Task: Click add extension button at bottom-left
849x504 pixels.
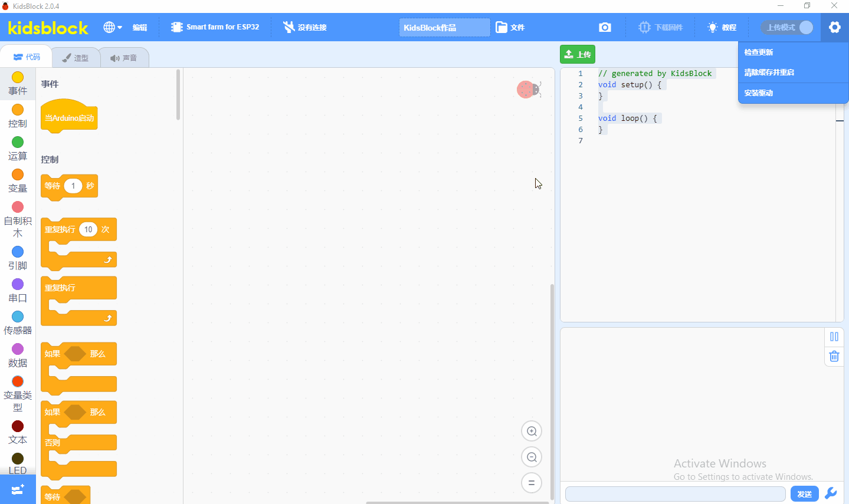Action: click(x=18, y=489)
